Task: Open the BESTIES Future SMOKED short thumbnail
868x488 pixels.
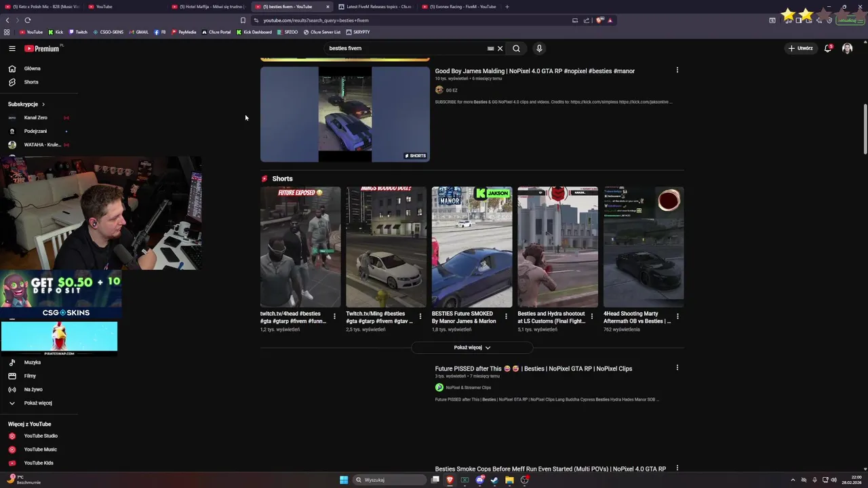Action: (x=472, y=247)
